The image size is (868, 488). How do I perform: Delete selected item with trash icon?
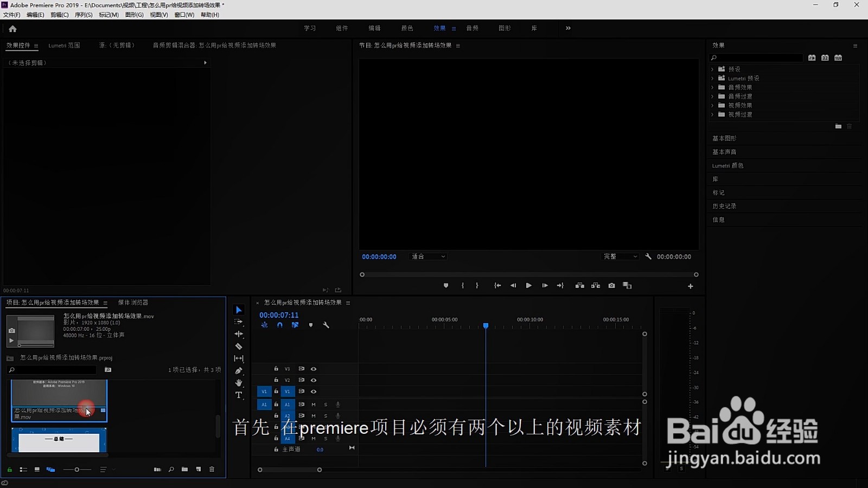[212, 470]
